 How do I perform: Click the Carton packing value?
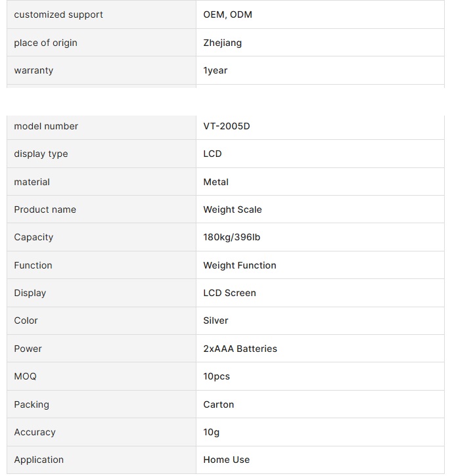[218, 404]
